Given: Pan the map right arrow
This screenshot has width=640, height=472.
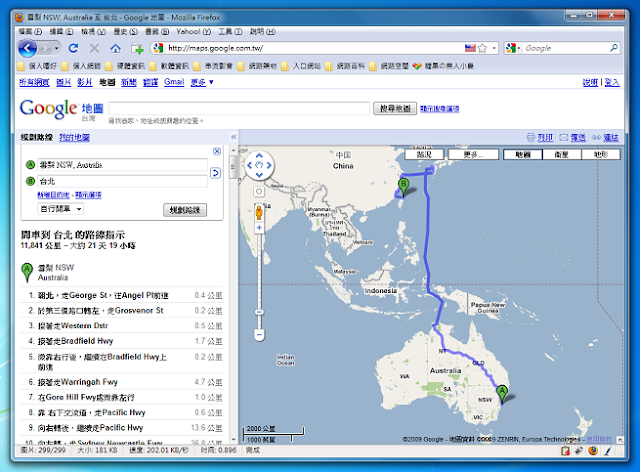Looking at the screenshot, I should pos(269,165).
